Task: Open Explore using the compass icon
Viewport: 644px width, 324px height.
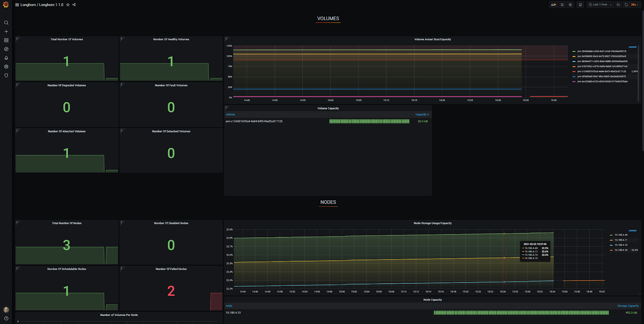Action: [x=6, y=49]
